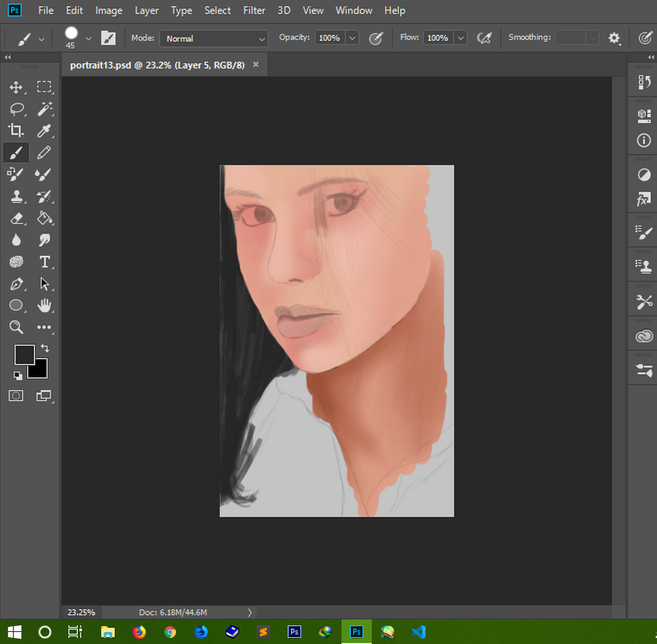Open the History panel icon

pos(644,82)
